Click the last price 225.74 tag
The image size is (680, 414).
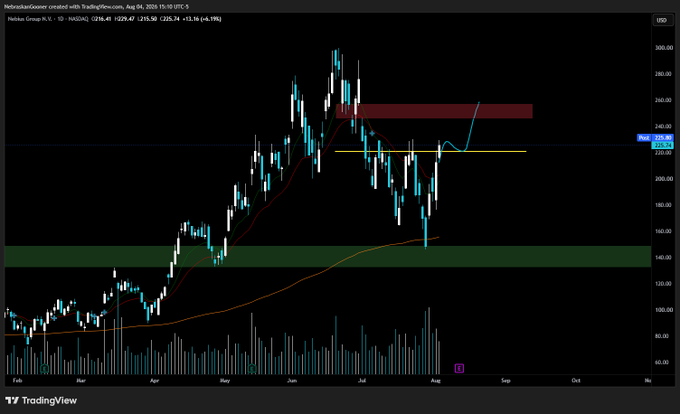(663, 145)
